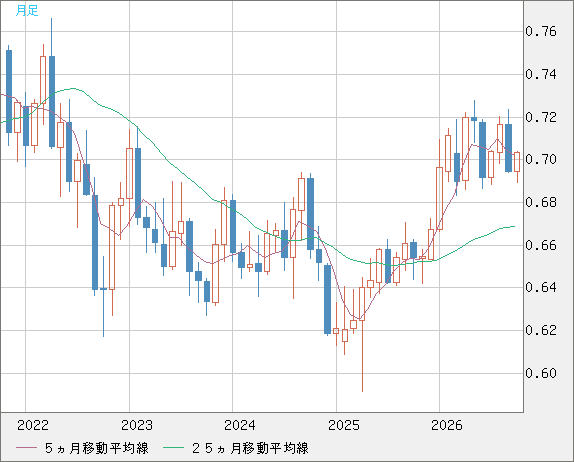Click the 月足 label

27,11
